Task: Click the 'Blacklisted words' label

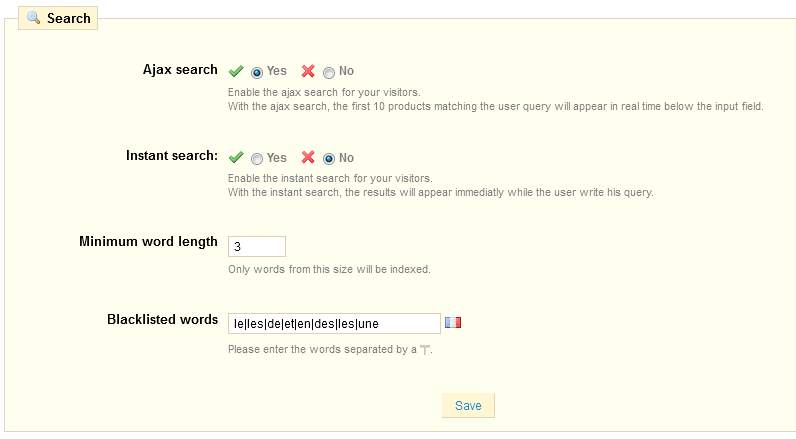Action: (162, 320)
